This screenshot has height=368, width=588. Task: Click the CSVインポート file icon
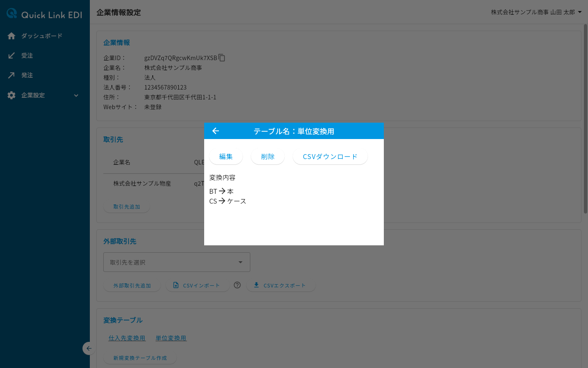click(x=176, y=285)
